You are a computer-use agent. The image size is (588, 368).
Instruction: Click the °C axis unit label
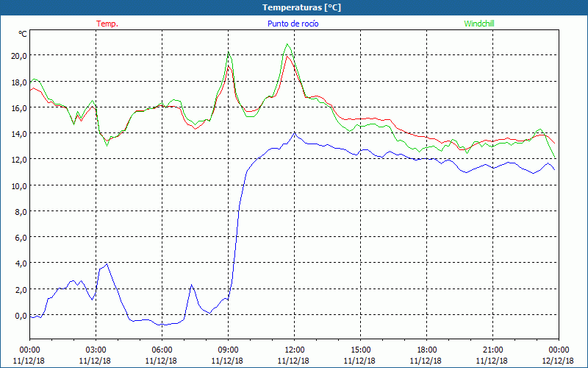(23, 34)
